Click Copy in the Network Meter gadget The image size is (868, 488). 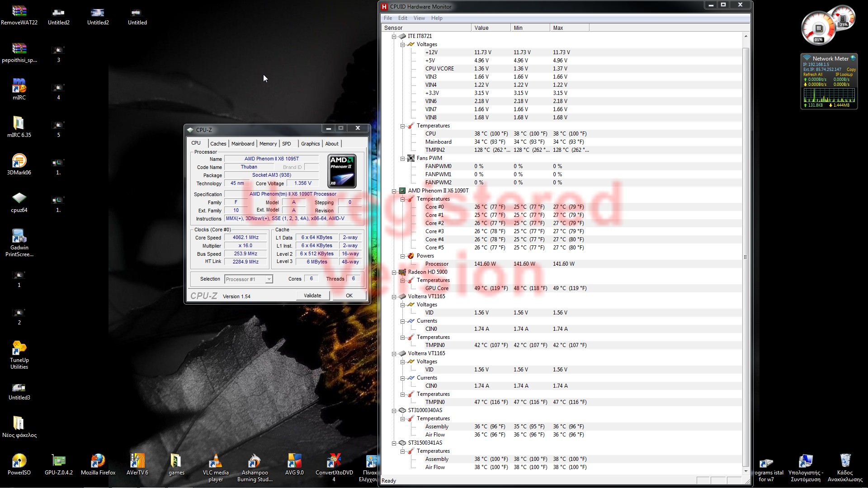click(x=851, y=70)
